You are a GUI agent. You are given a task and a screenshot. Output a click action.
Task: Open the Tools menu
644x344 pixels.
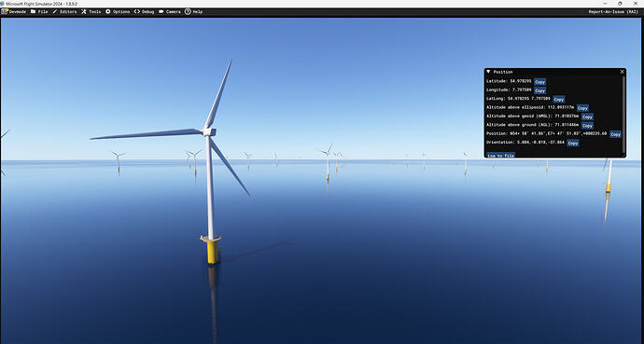pyautogui.click(x=91, y=12)
